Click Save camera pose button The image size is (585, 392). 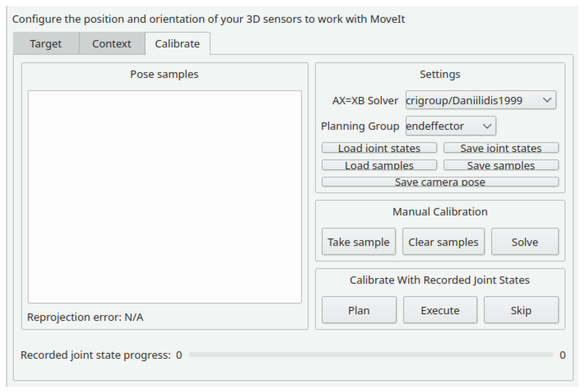coord(440,182)
